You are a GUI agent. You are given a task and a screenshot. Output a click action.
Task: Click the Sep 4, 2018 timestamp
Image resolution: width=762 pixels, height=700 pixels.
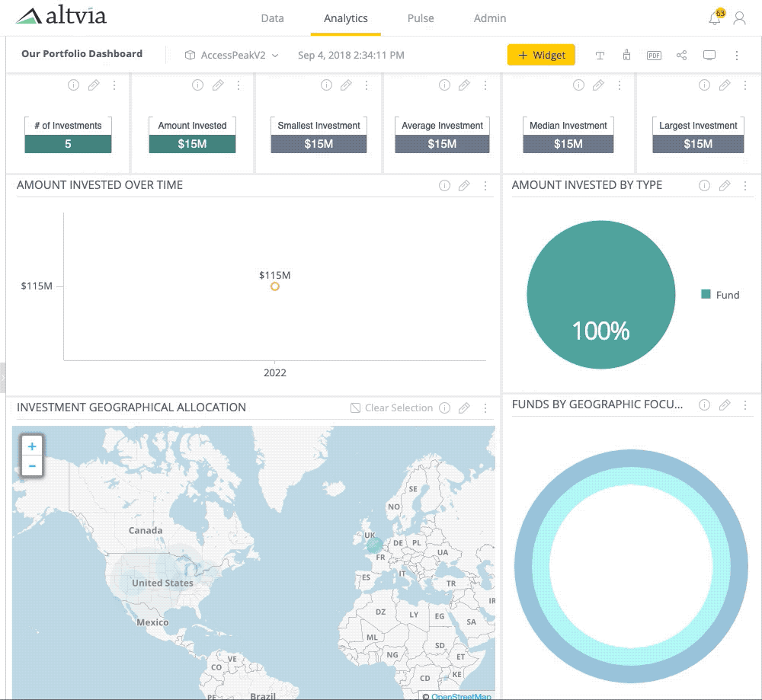[351, 55]
